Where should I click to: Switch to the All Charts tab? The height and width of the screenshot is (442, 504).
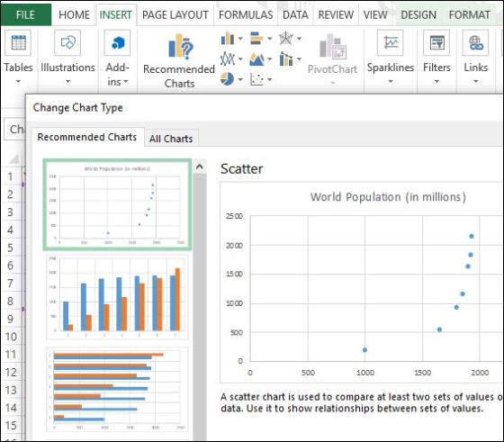171,139
